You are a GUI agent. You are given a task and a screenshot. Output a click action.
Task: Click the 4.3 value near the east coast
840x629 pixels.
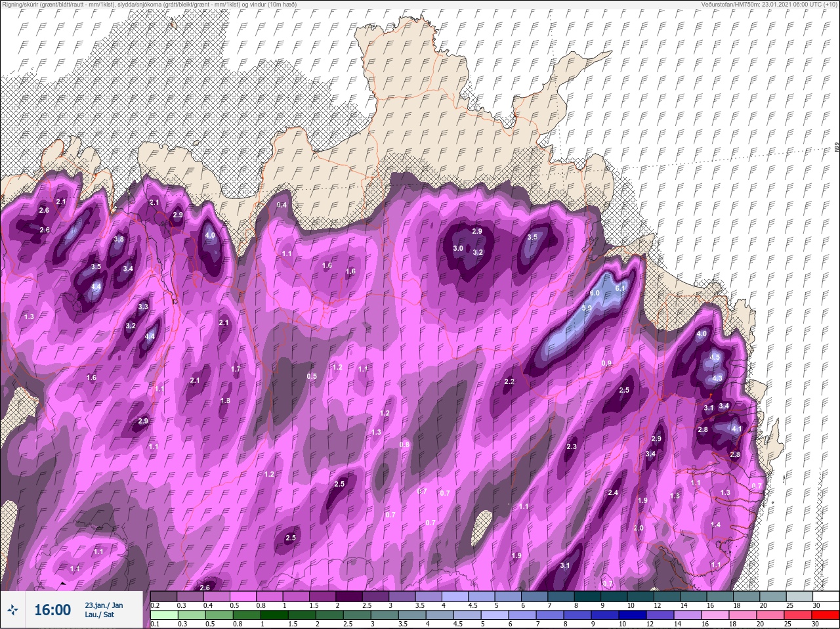(x=717, y=378)
